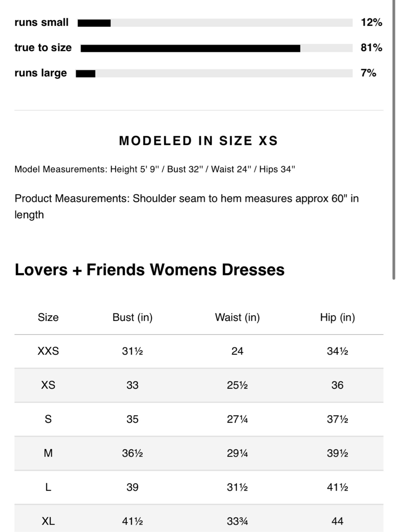The image size is (398, 532).
Task: Select the XL size row label
Action: [48, 521]
